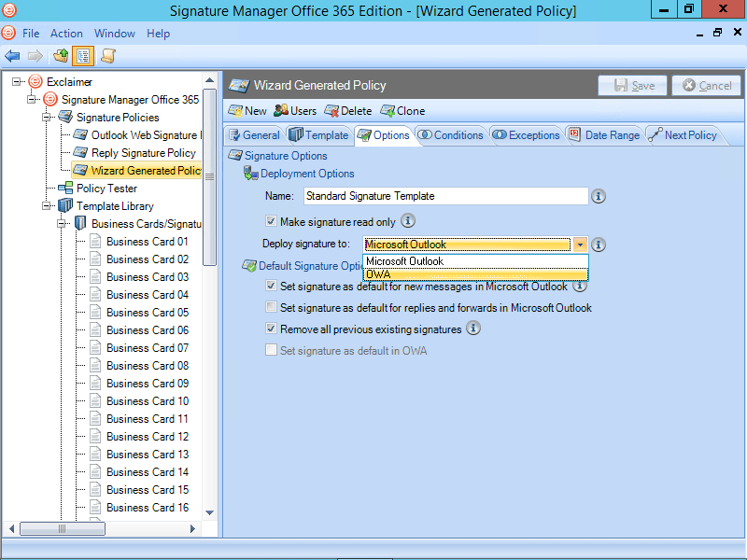Open the Users option in the policy toolbar
This screenshot has height=560, width=747.
point(295,111)
